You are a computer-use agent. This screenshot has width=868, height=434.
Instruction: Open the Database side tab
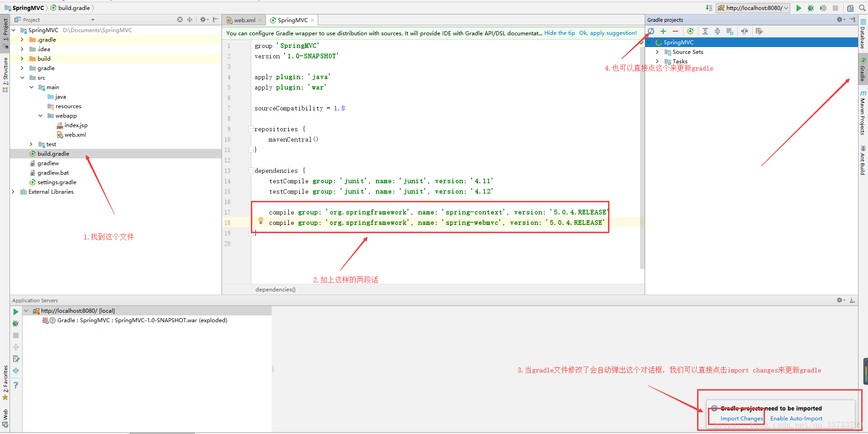(x=863, y=34)
